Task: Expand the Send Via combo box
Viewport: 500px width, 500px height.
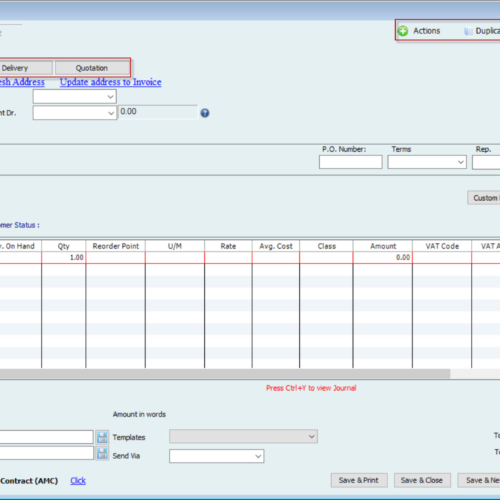Action: tap(217, 456)
